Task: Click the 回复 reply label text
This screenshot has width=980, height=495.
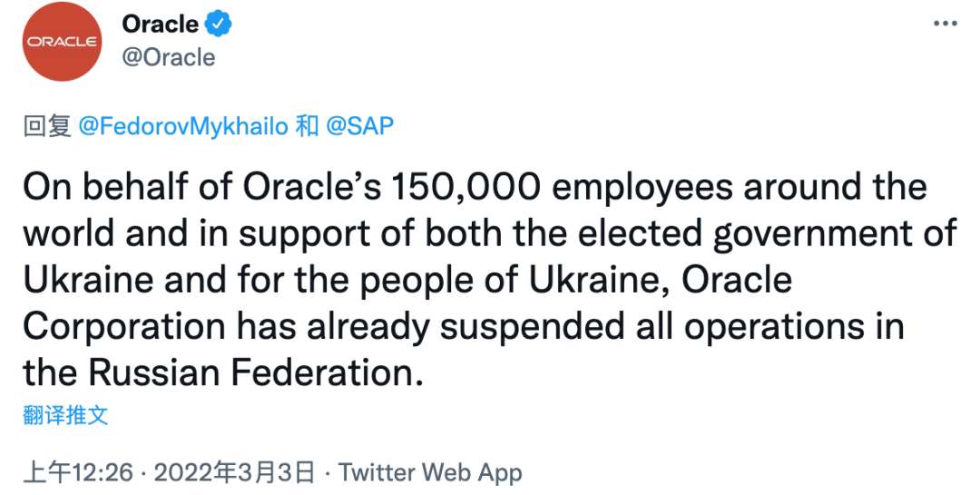Action: point(47,125)
